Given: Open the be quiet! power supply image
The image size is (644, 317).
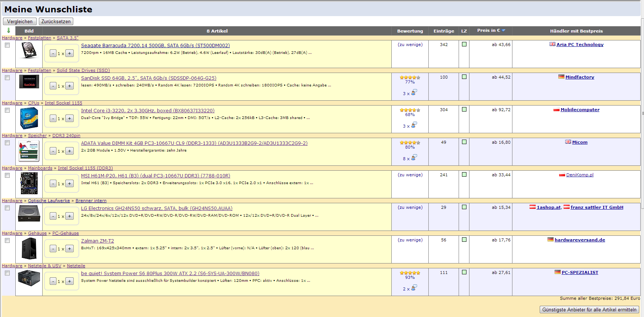Looking at the screenshot, I should tap(29, 278).
